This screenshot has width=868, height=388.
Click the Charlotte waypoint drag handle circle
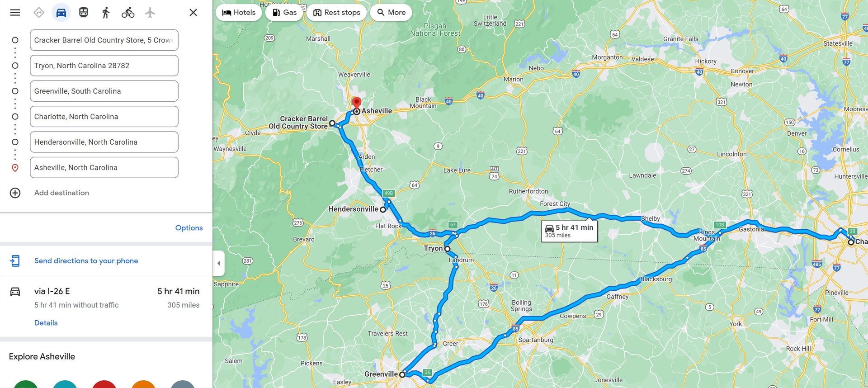[x=15, y=117]
